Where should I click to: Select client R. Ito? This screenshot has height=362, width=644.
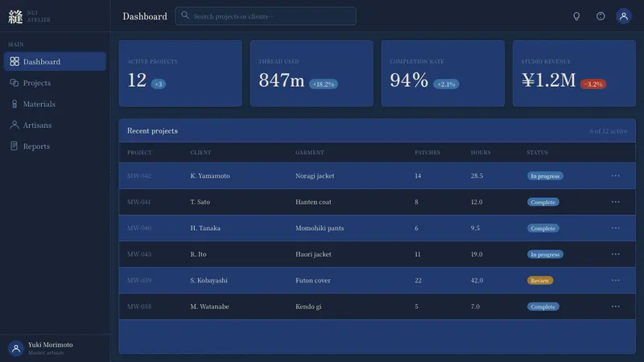click(x=198, y=254)
